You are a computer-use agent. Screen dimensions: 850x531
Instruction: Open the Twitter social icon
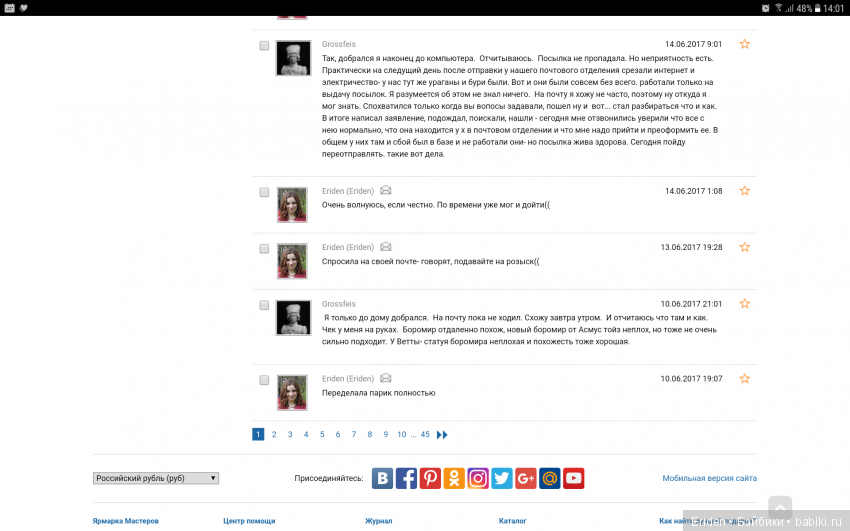tap(502, 478)
